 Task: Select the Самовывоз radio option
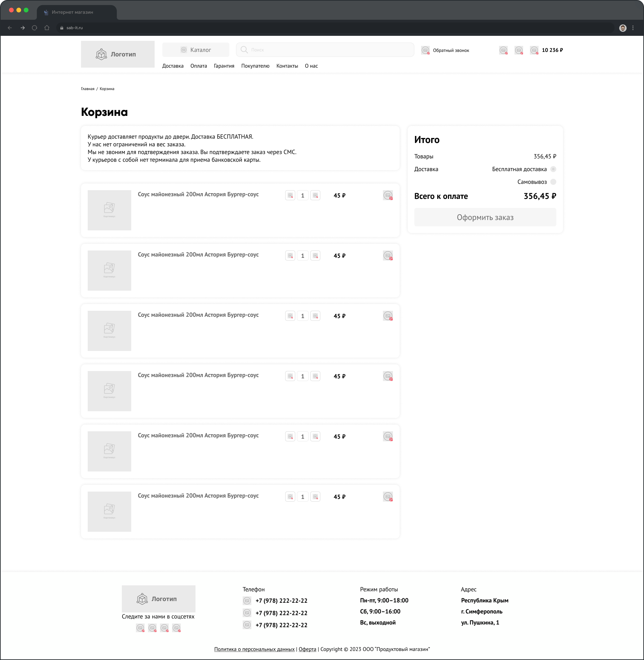tap(553, 182)
